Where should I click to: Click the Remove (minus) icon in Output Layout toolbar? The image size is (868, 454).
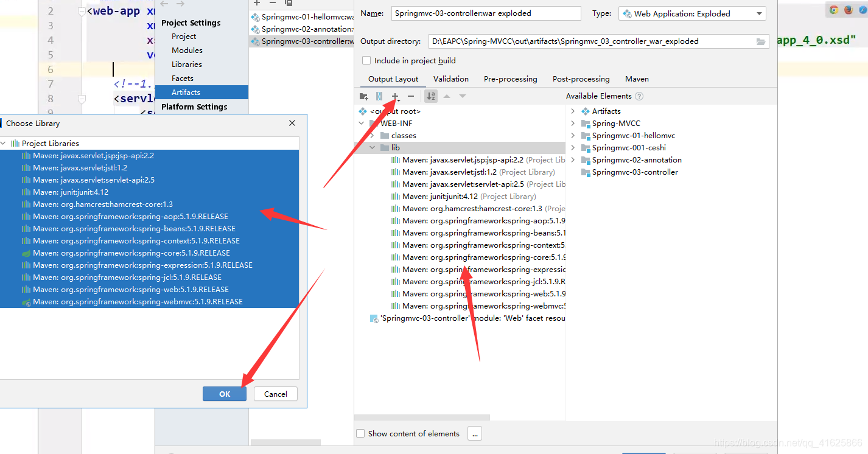click(x=411, y=96)
